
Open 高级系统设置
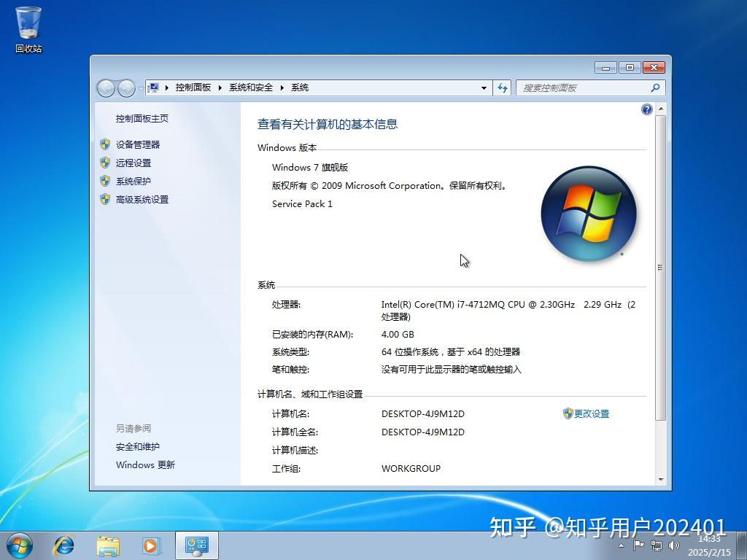pyautogui.click(x=142, y=199)
